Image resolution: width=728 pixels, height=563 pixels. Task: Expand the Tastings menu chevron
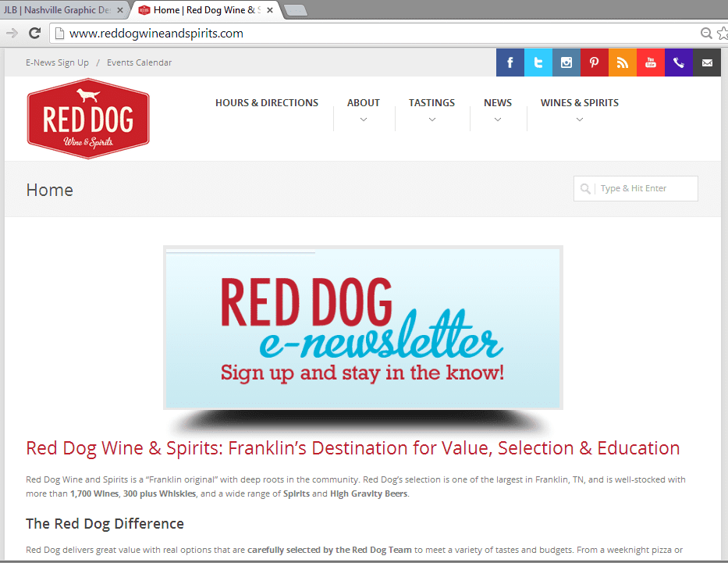point(431,119)
